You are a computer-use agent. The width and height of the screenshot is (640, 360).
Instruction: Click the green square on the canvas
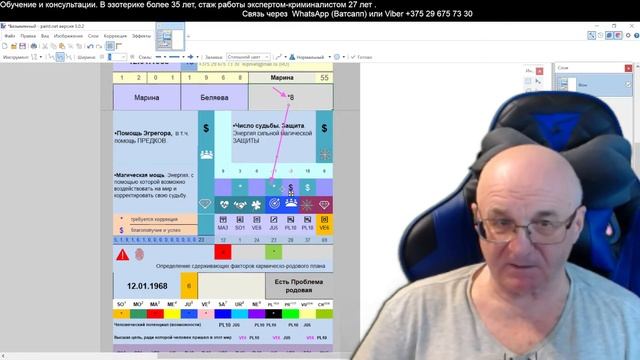pyautogui.click(x=273, y=252)
